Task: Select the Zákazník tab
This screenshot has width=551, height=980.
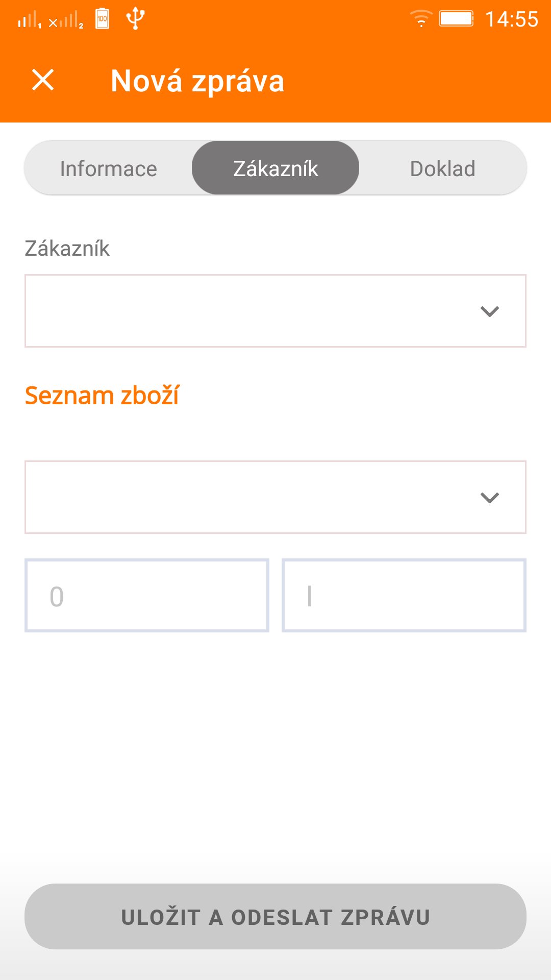Action: coord(275,168)
